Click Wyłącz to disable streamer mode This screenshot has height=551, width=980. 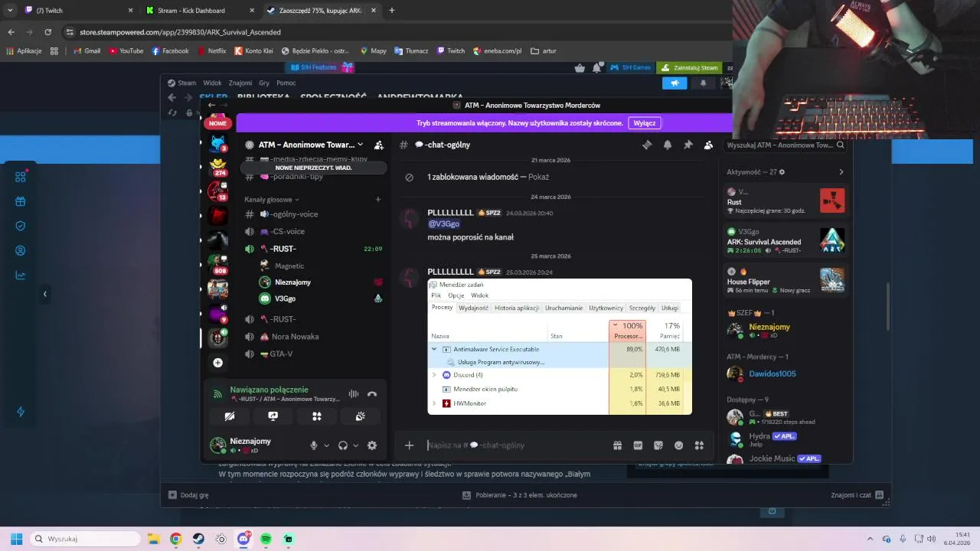coord(644,122)
